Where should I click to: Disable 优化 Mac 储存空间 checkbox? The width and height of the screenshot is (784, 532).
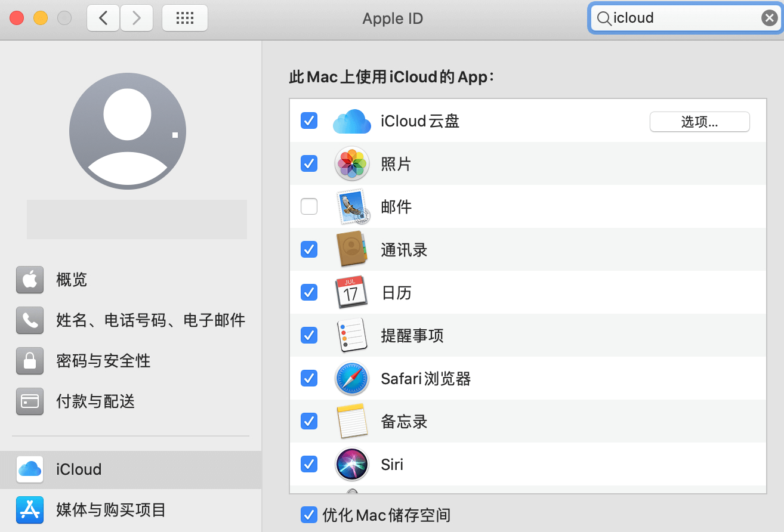click(x=309, y=514)
